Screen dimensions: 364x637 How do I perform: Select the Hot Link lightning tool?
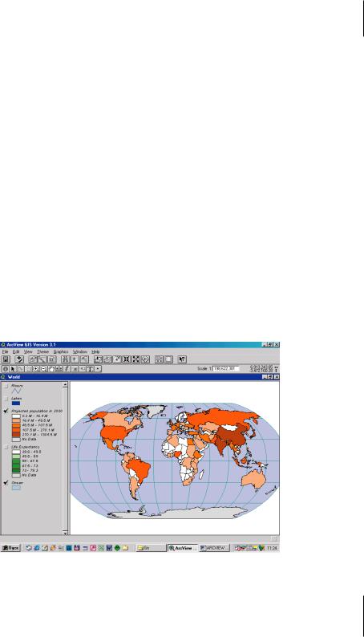coord(67,369)
